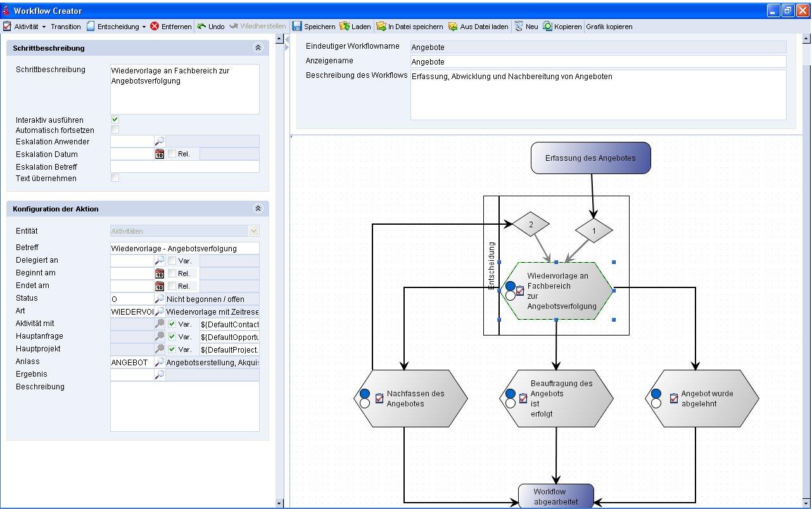The height and width of the screenshot is (509, 812).
Task: Click the Laden load icon
Action: [x=345, y=27]
